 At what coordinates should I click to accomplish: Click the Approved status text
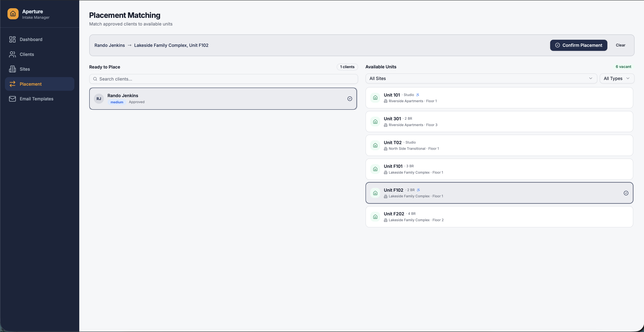pos(137,102)
